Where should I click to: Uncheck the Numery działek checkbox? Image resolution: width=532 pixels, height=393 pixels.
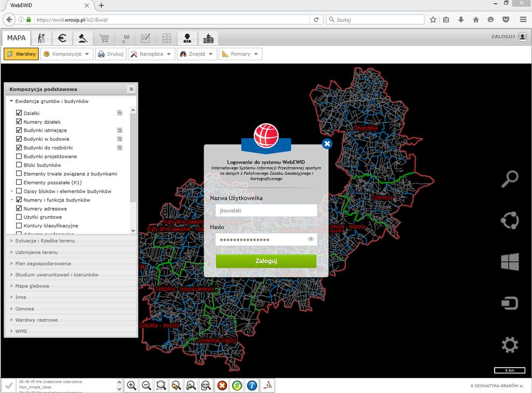pyautogui.click(x=19, y=121)
